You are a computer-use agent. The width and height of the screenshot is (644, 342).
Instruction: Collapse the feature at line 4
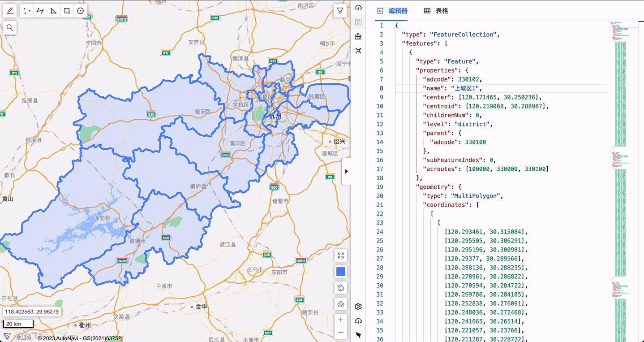(x=389, y=52)
